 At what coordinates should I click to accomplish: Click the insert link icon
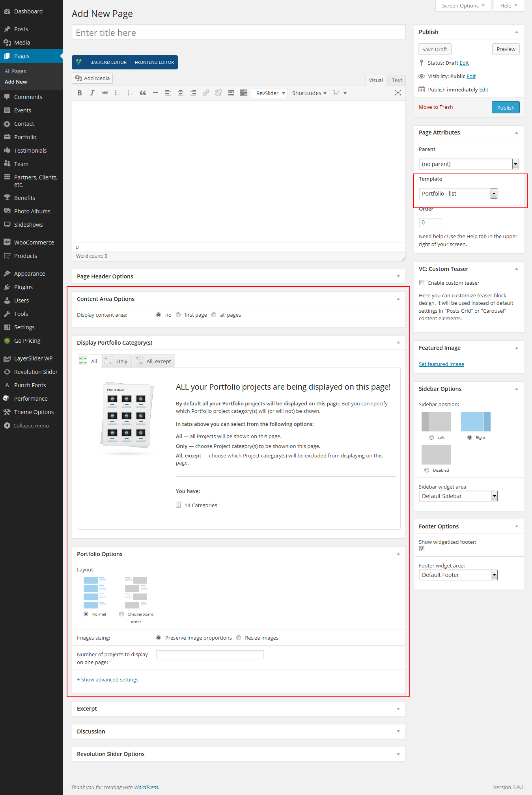(206, 93)
